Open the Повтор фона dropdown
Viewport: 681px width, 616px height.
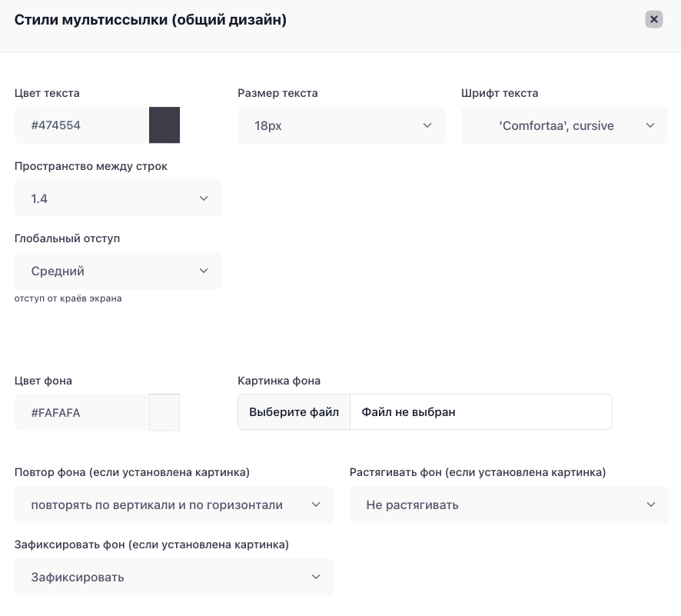[x=174, y=504]
